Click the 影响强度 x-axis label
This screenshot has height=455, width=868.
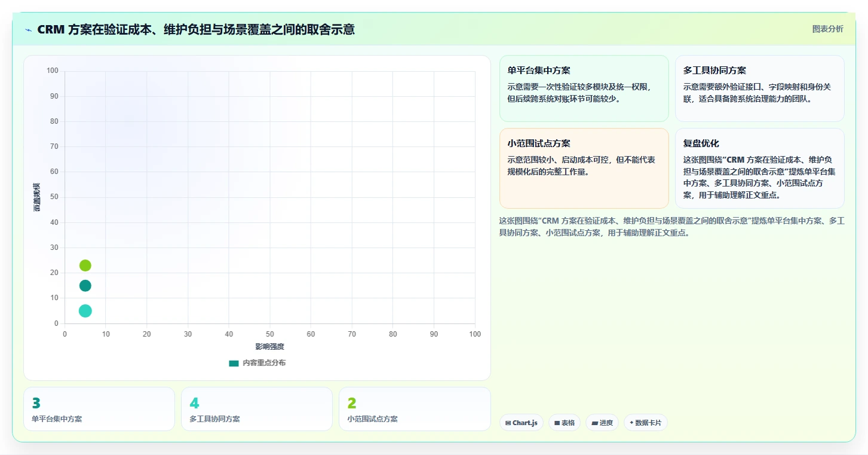tap(269, 347)
